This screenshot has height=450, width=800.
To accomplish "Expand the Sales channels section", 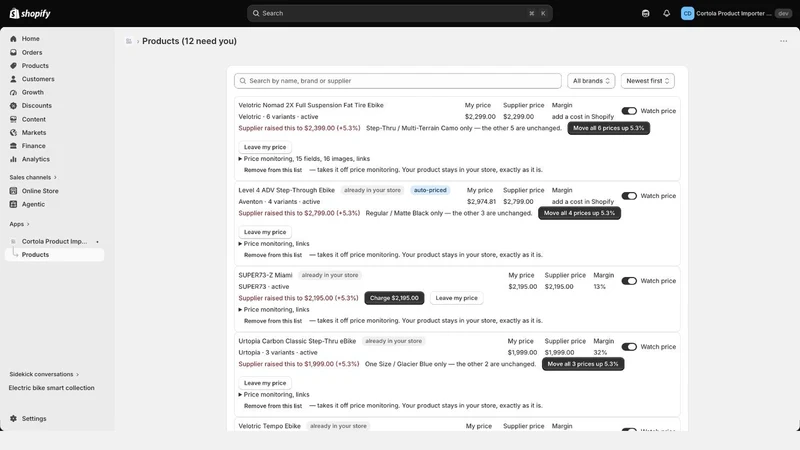I will tap(33, 178).
